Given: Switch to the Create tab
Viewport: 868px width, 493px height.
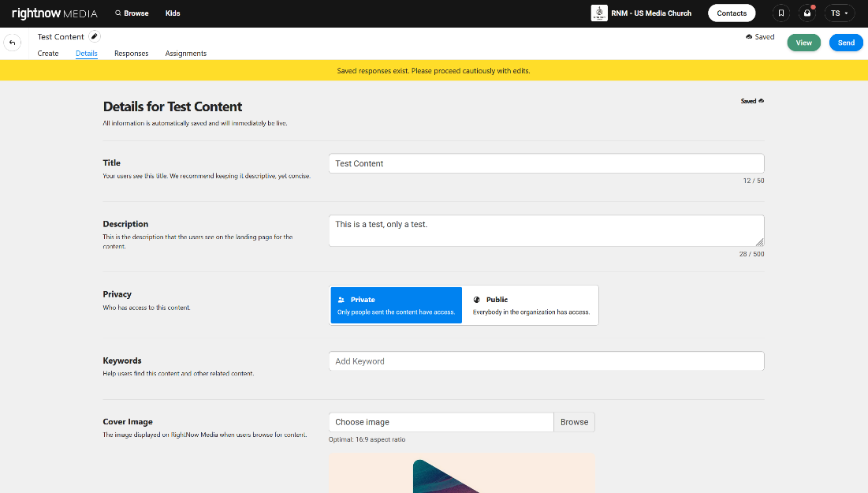Looking at the screenshot, I should point(48,53).
